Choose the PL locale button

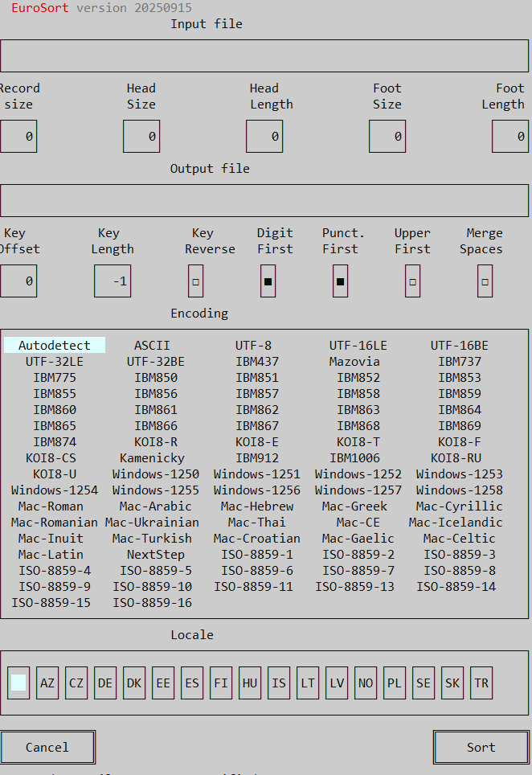[x=395, y=683]
